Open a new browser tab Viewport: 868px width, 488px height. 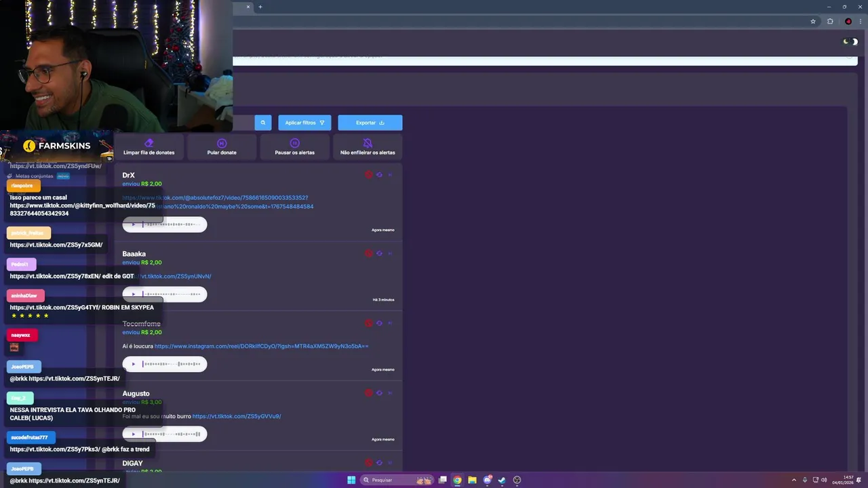coord(260,7)
